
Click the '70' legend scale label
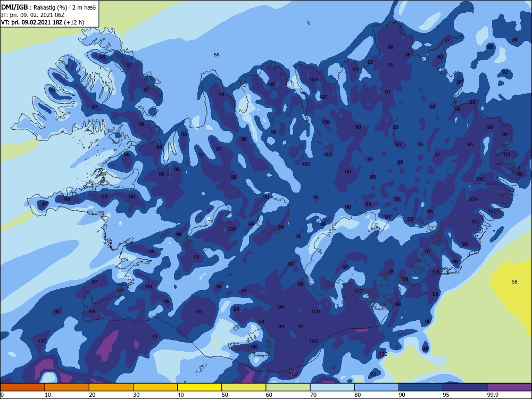tap(313, 395)
